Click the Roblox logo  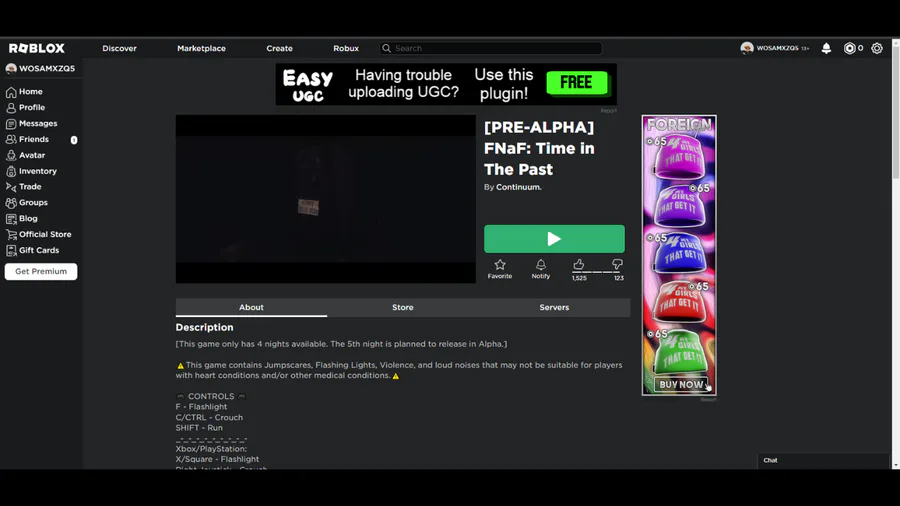click(37, 48)
